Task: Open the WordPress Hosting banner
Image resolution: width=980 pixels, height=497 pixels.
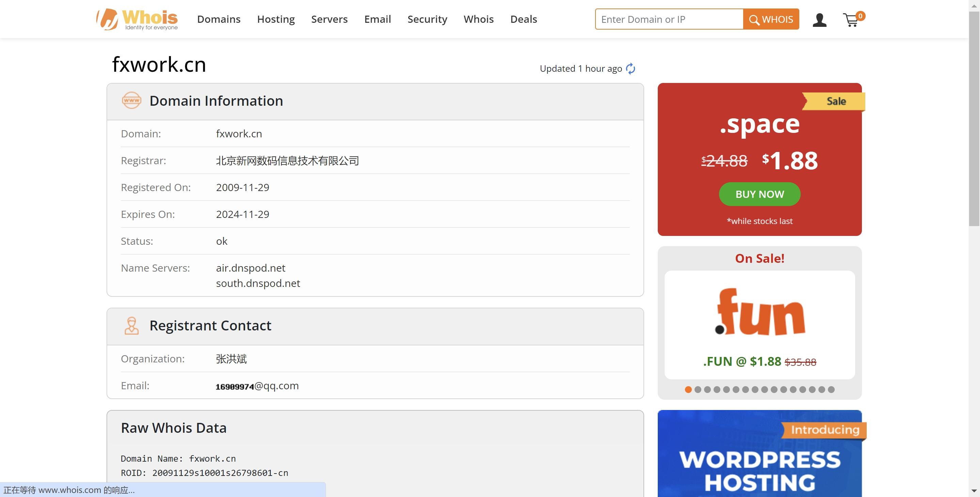Action: coord(759,453)
